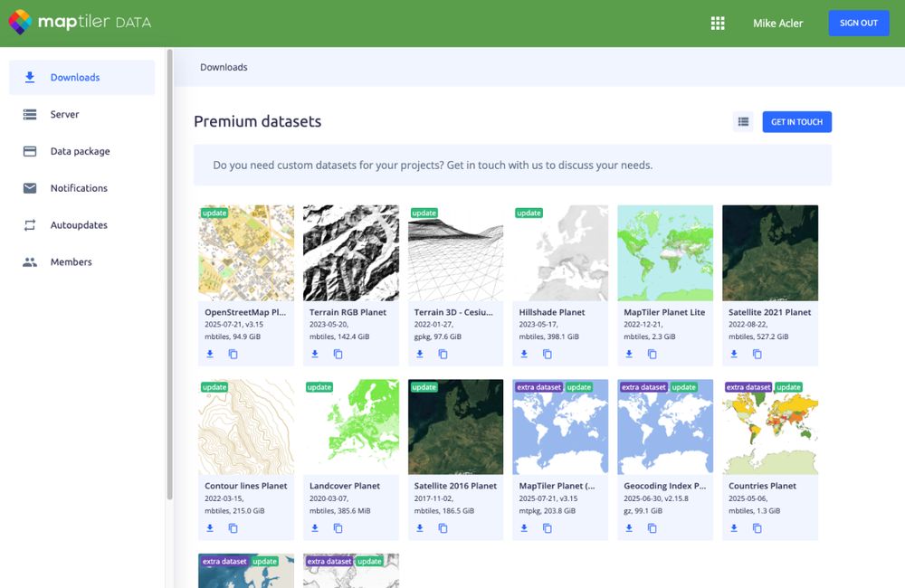
Task: Download OpenStreetMap Planet dataset
Action: [x=210, y=354]
